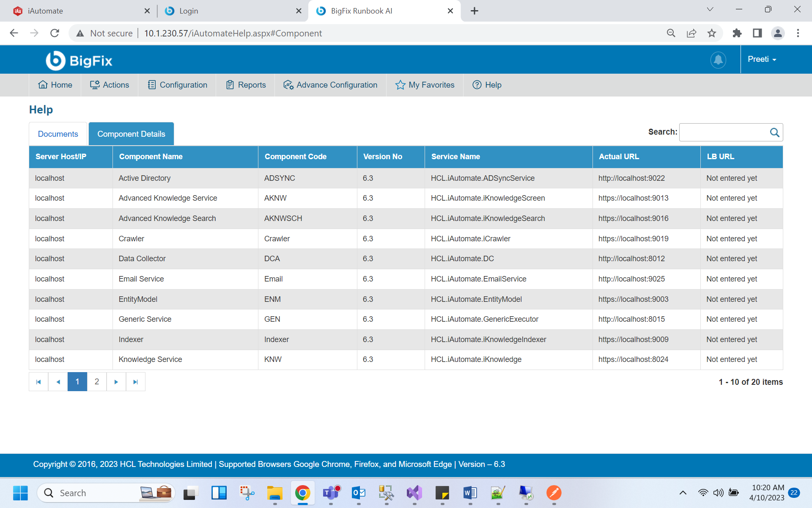
Task: Open the Advance Configuration menu
Action: (x=330, y=85)
